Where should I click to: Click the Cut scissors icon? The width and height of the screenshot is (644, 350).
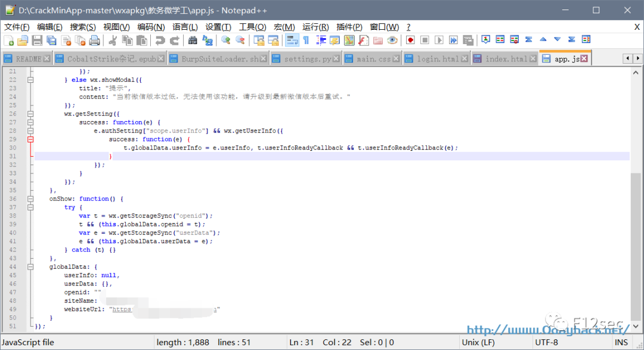pyautogui.click(x=113, y=41)
